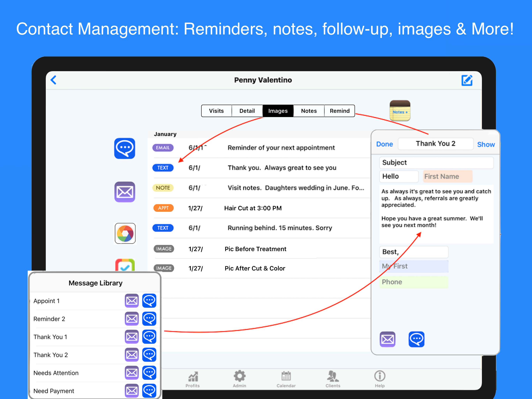Screen dimensions: 532x399
Task: Select the Images tab
Action: pos(278,111)
